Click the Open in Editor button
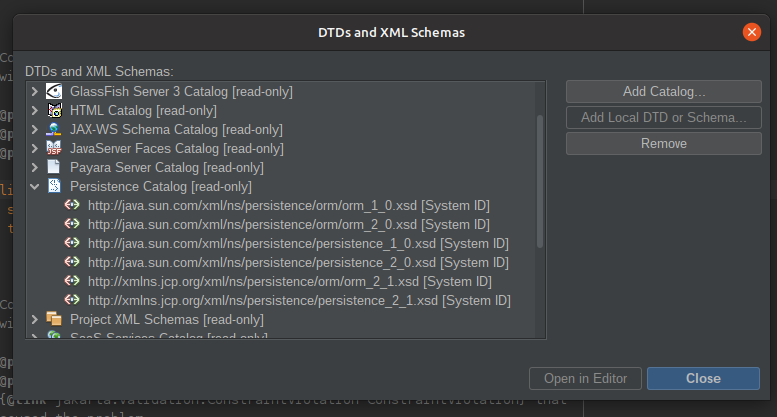This screenshot has height=417, width=777. click(585, 378)
